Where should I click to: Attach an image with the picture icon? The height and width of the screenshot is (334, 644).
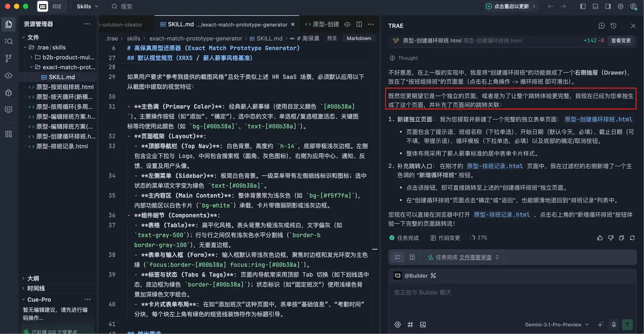tap(423, 324)
